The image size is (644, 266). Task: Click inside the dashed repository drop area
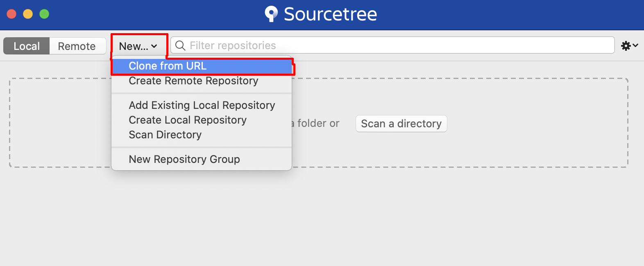click(x=492, y=147)
